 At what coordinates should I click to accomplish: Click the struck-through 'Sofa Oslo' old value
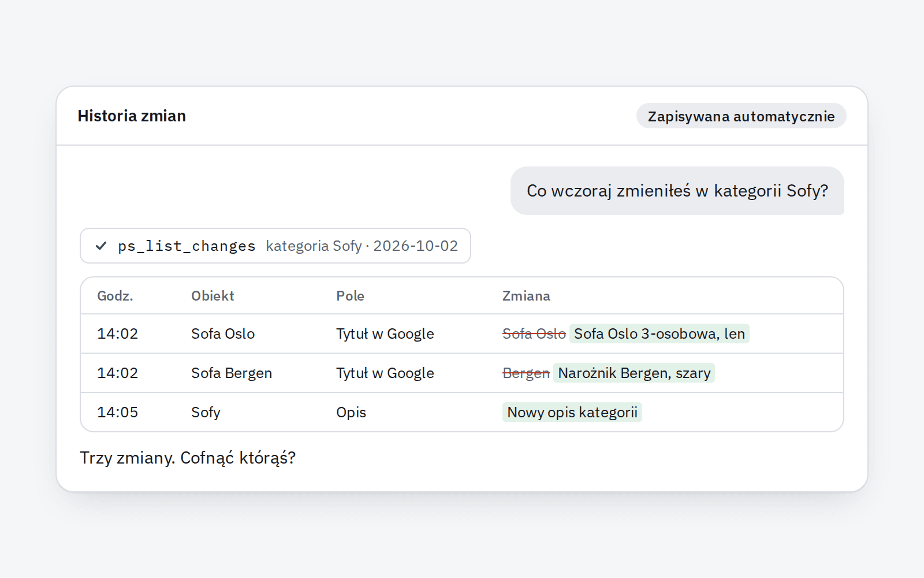[x=534, y=334]
